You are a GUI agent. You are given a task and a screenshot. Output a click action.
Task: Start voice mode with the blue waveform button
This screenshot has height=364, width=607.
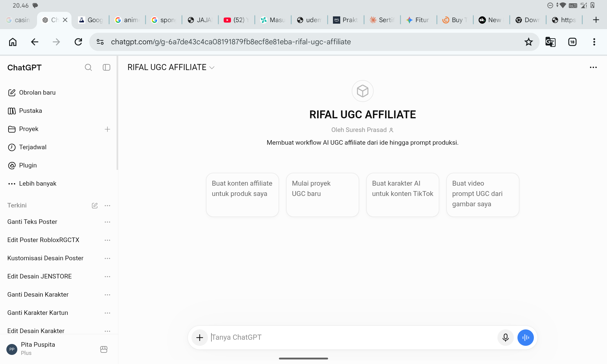526,337
